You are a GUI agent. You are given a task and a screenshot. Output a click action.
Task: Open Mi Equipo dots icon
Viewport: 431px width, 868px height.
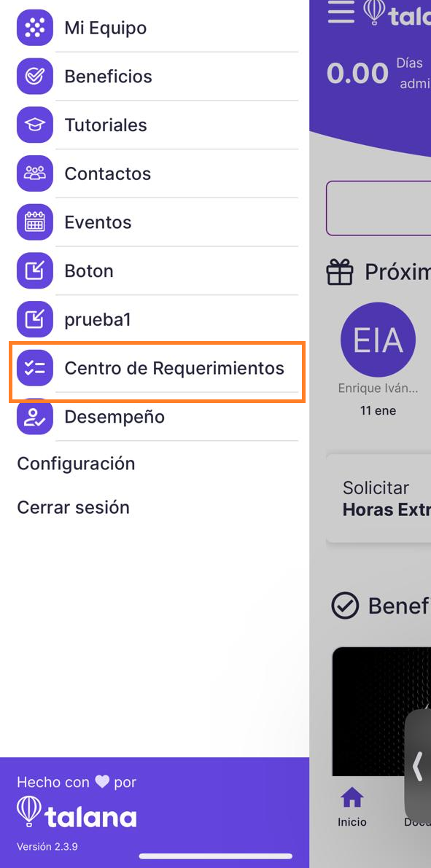35,28
